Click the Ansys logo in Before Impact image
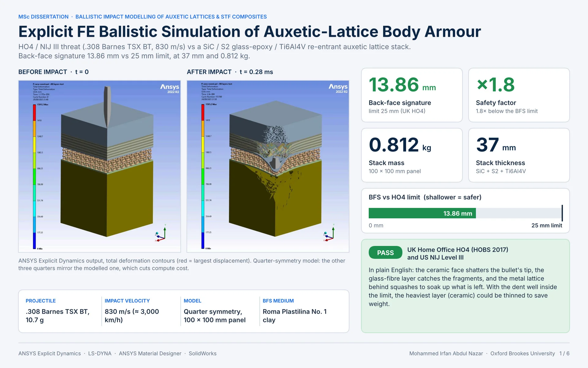The height and width of the screenshot is (368, 588). [x=170, y=88]
